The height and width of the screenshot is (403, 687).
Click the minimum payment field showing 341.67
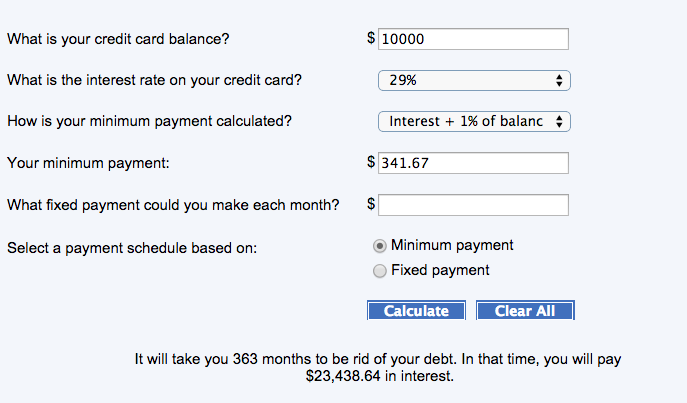(473, 163)
